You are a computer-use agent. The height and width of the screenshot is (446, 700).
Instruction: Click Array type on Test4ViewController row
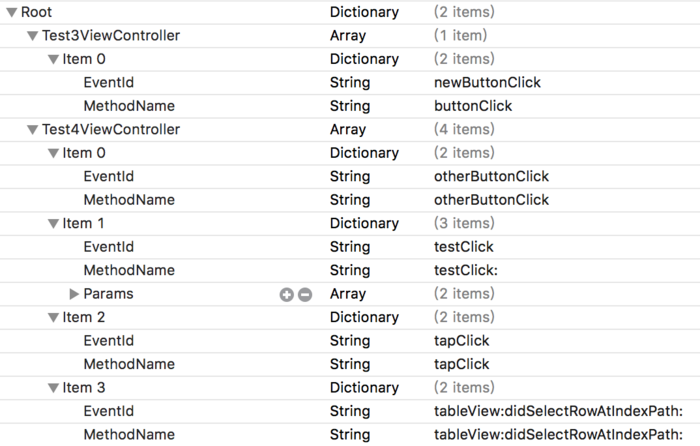348,130
